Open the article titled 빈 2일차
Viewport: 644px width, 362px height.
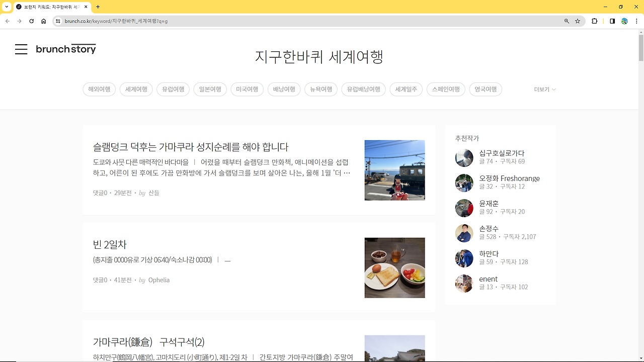coord(110,244)
